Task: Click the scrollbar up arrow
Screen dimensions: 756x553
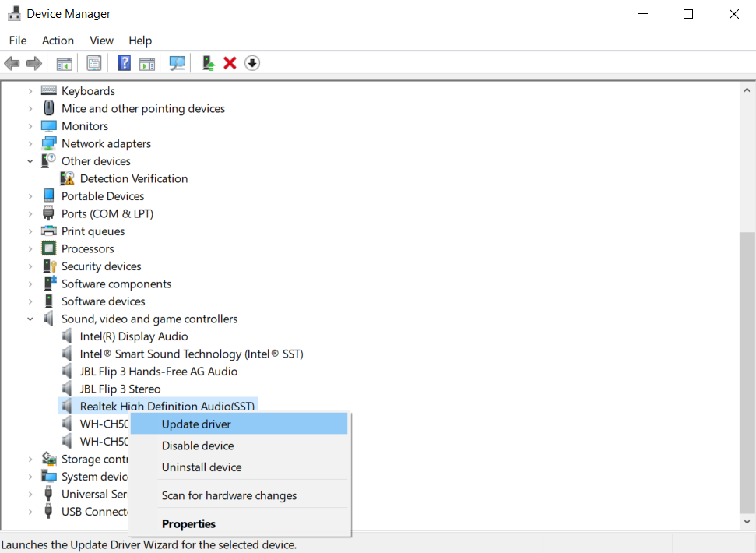Action: tap(747, 90)
